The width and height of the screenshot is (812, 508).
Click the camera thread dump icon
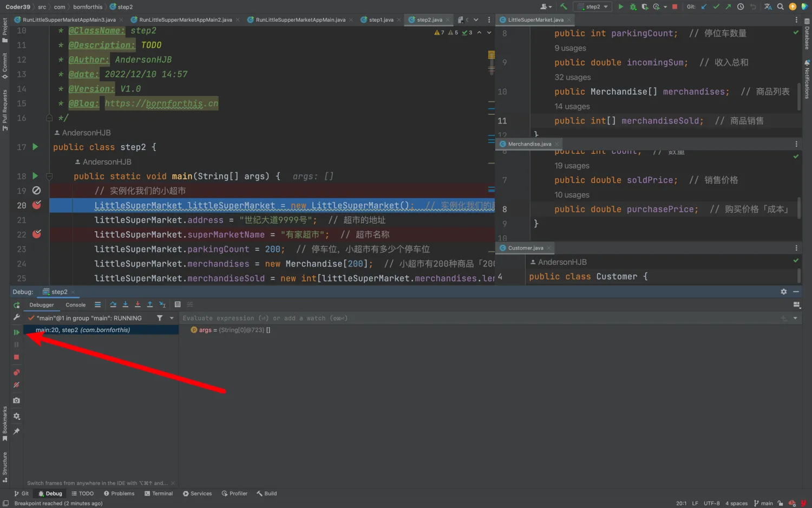(16, 401)
